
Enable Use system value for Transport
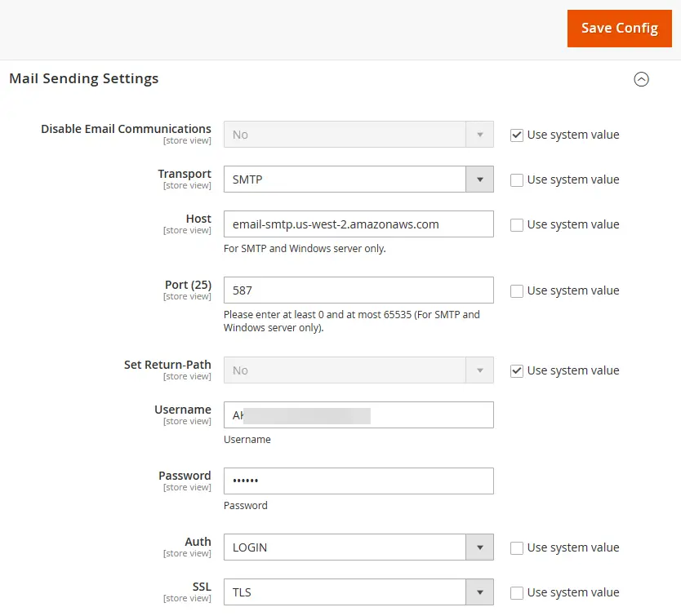tap(516, 179)
